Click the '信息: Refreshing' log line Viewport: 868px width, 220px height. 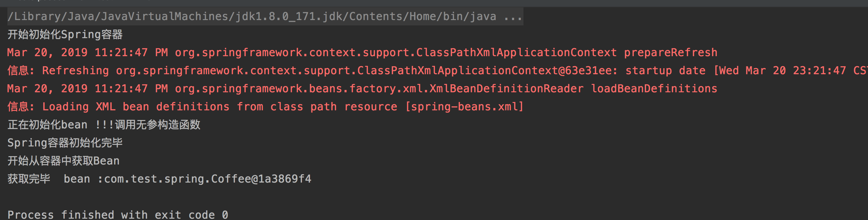point(58,71)
